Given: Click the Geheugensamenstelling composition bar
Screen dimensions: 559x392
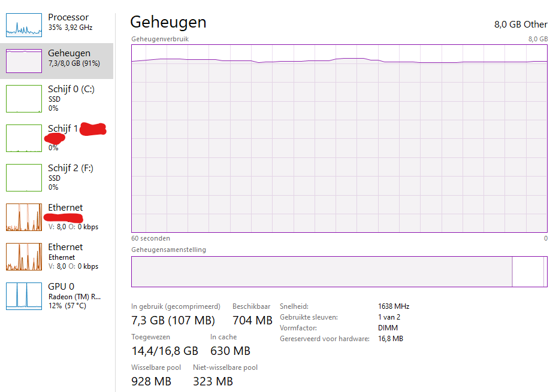Looking at the screenshot, I should click(x=339, y=271).
